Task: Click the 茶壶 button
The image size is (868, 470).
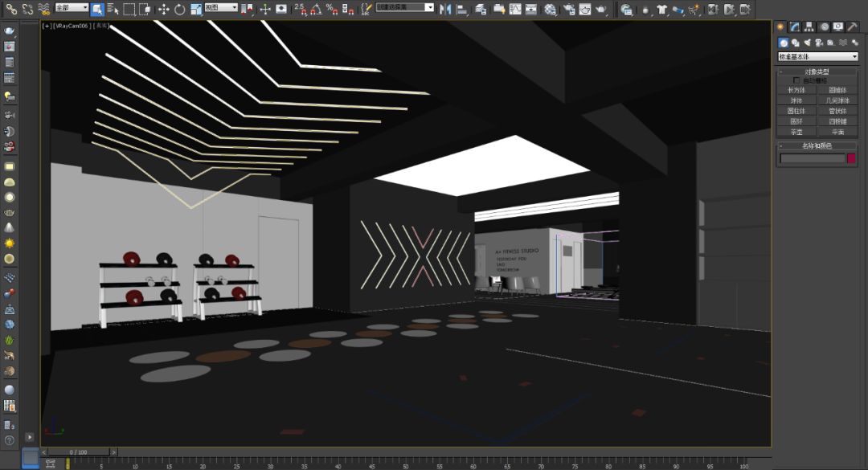Action: tap(796, 132)
